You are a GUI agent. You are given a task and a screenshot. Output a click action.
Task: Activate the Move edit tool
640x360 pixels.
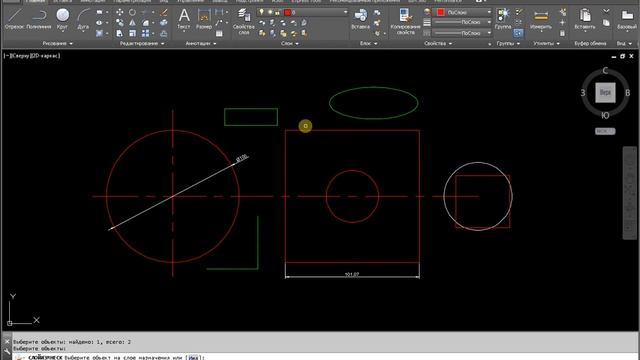[x=119, y=13]
